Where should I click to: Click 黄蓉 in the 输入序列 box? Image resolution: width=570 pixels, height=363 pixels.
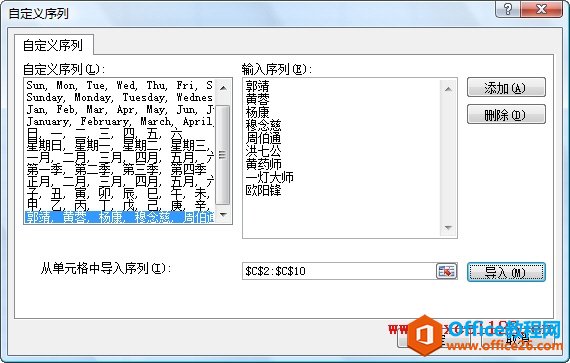[x=257, y=99]
